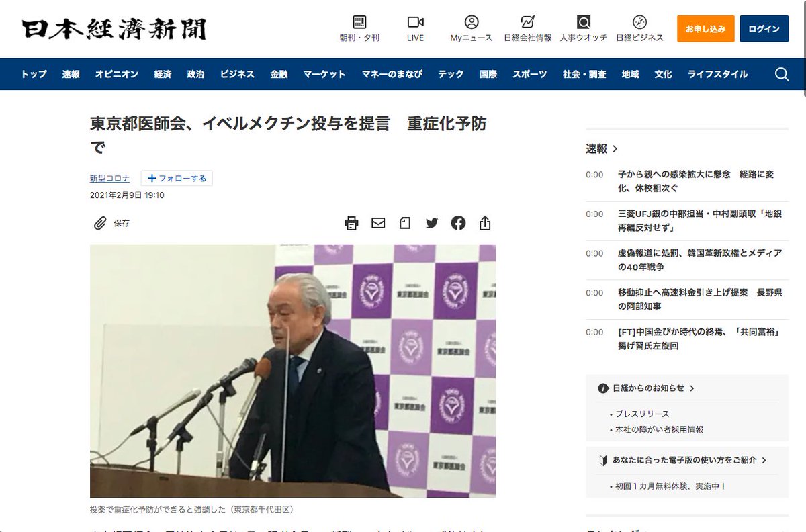Select the 速報 menu item
The width and height of the screenshot is (806, 532).
71,74
